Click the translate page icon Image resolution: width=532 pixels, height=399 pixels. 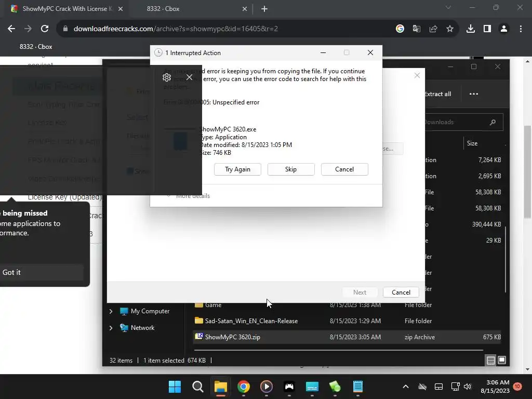pos(417,29)
